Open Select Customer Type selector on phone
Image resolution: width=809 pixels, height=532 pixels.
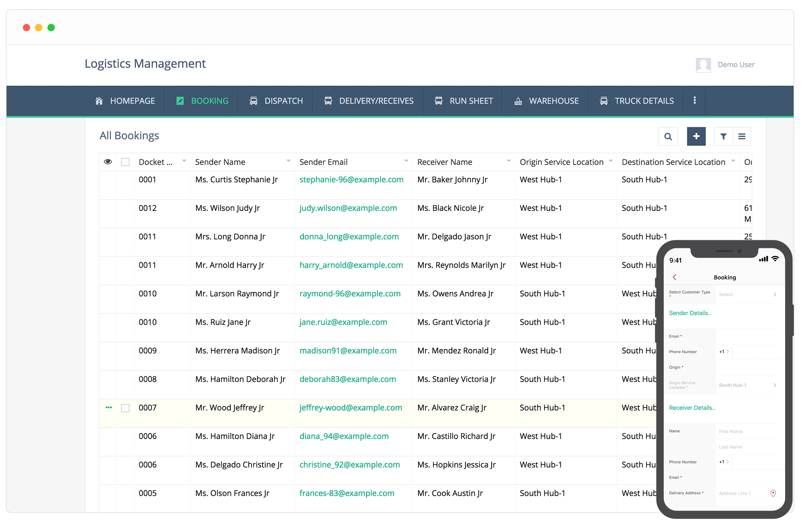(747, 294)
